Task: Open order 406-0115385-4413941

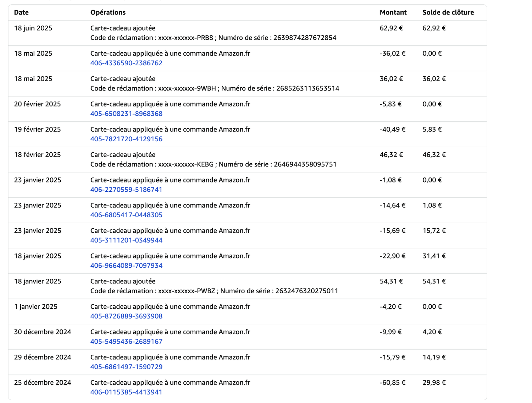Action: (x=126, y=392)
